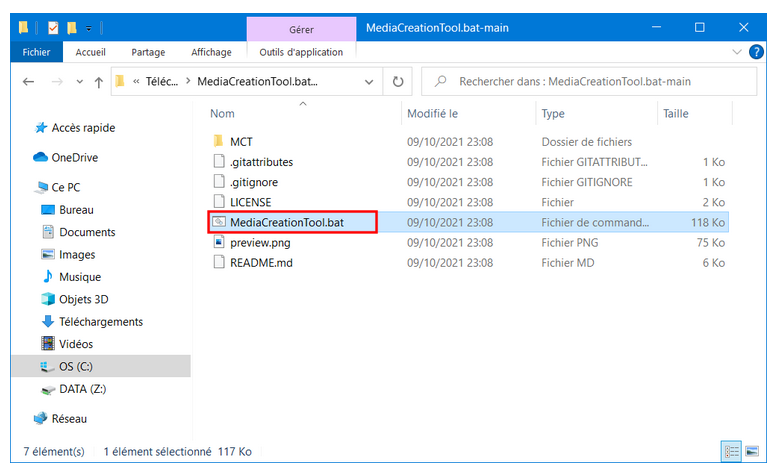The height and width of the screenshot is (476, 776).
Task: Go up one folder level
Action: (98, 82)
